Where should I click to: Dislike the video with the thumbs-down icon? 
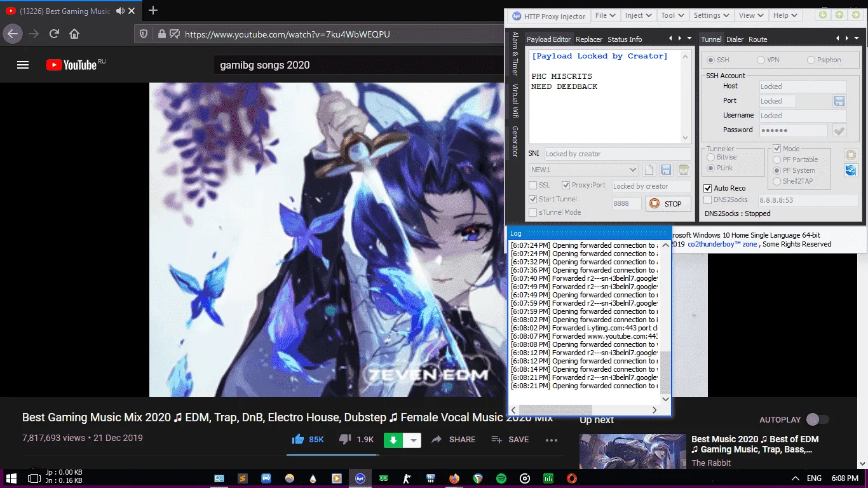click(x=345, y=439)
